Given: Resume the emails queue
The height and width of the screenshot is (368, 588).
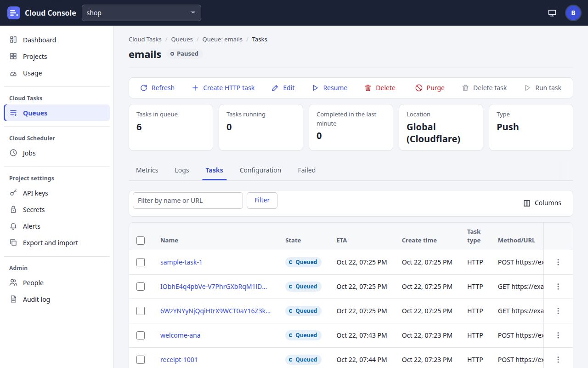Looking at the screenshot, I should coord(330,88).
